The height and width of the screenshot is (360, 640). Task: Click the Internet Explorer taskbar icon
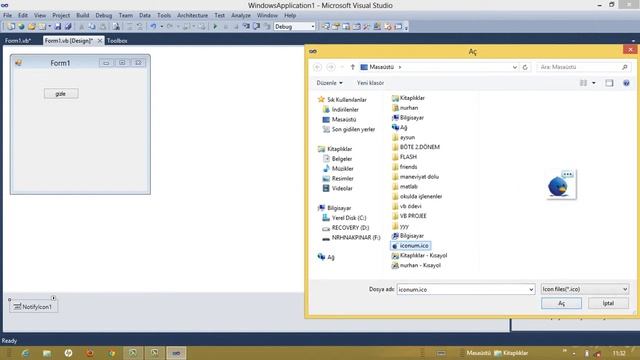[x=25, y=353]
